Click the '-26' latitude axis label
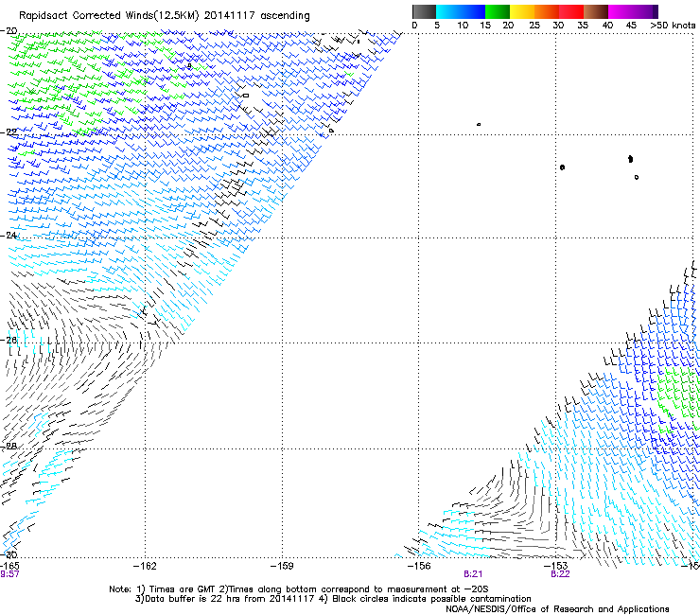This screenshot has height=615, width=700. click(x=9, y=341)
